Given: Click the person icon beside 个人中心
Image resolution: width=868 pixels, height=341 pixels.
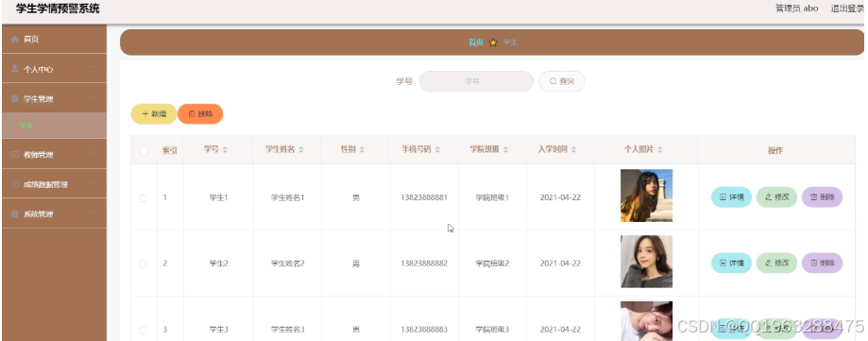Looking at the screenshot, I should point(15,69).
